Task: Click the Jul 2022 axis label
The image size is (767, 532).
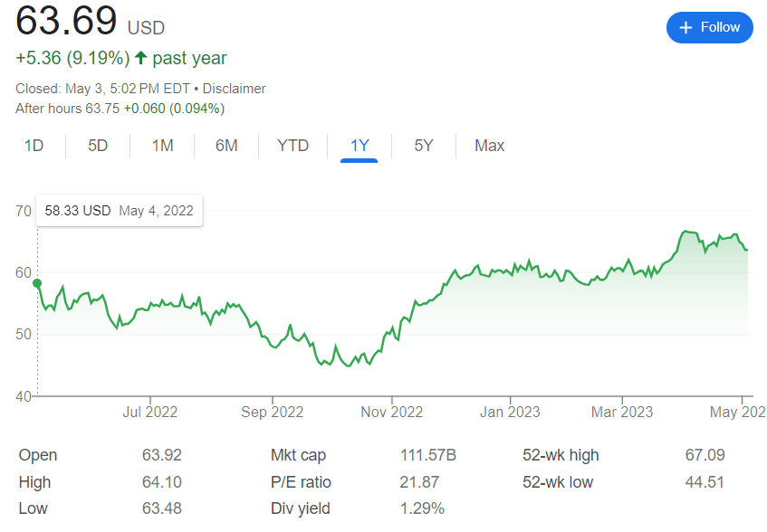Action: (x=149, y=413)
